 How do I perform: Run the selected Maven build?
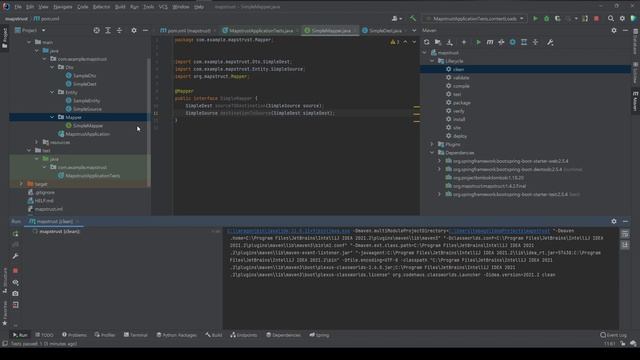click(478, 42)
